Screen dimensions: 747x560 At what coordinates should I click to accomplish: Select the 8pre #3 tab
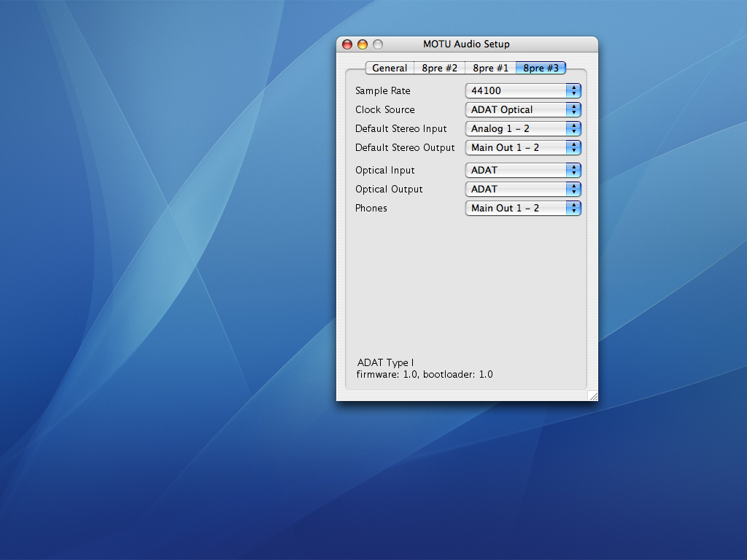(x=541, y=68)
